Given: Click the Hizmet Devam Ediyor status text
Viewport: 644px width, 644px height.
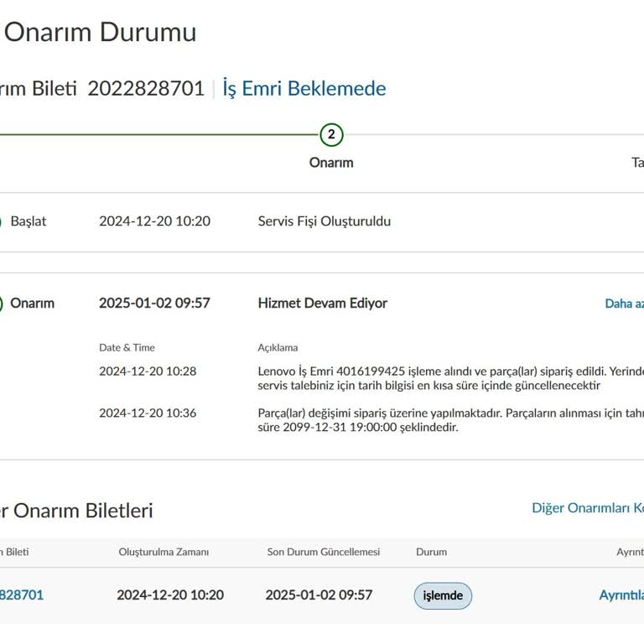Looking at the screenshot, I should pyautogui.click(x=322, y=304).
